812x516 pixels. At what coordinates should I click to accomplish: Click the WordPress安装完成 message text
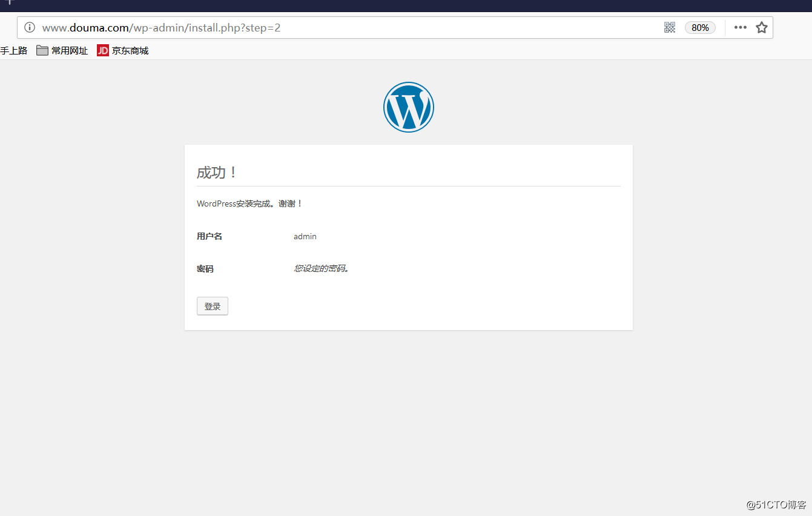pos(249,203)
